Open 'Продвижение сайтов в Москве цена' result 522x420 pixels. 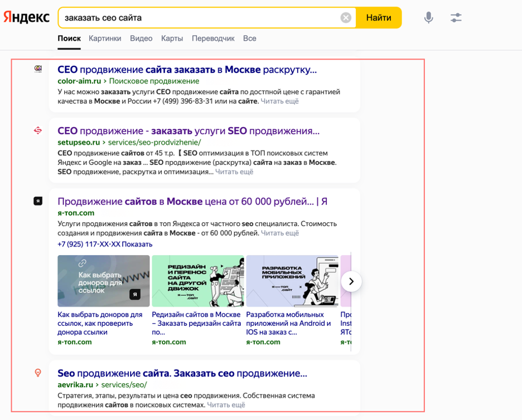click(192, 202)
